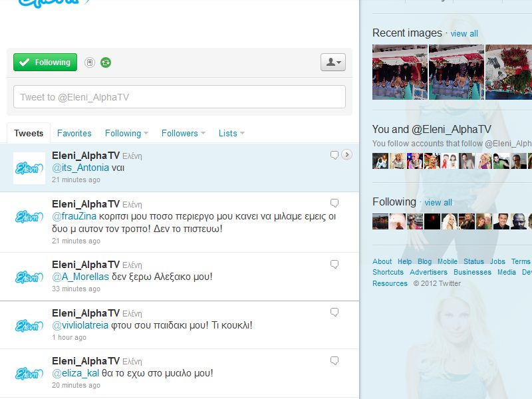Click 'view all' next to Following heading
This screenshot has width=532, height=399.
(438, 203)
